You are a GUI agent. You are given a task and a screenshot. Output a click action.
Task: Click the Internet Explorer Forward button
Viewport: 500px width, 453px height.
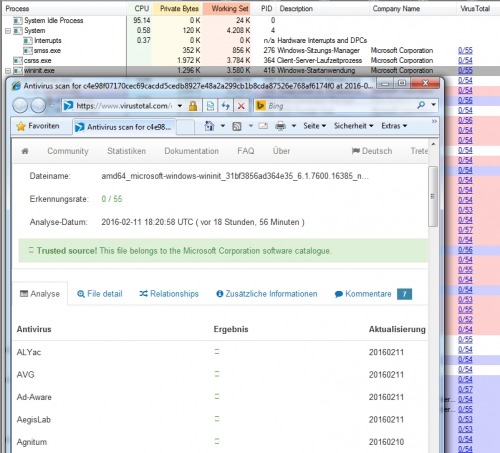tap(38, 106)
